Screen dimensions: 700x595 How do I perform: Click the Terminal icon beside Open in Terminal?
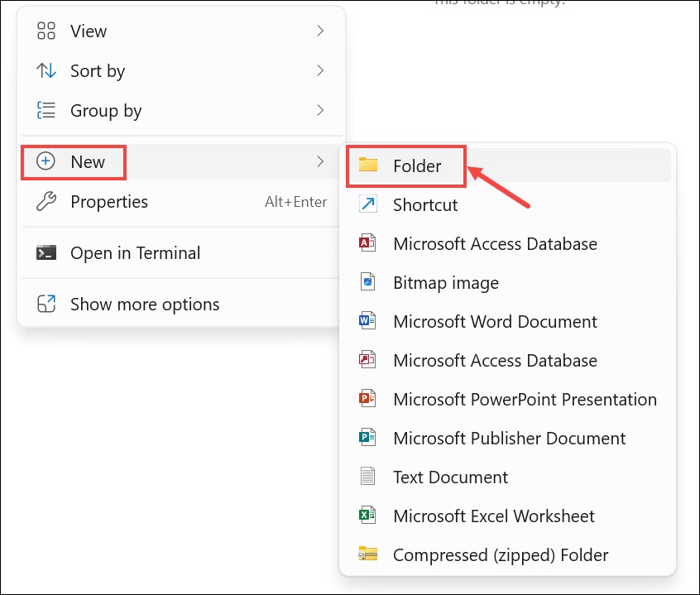click(x=46, y=253)
